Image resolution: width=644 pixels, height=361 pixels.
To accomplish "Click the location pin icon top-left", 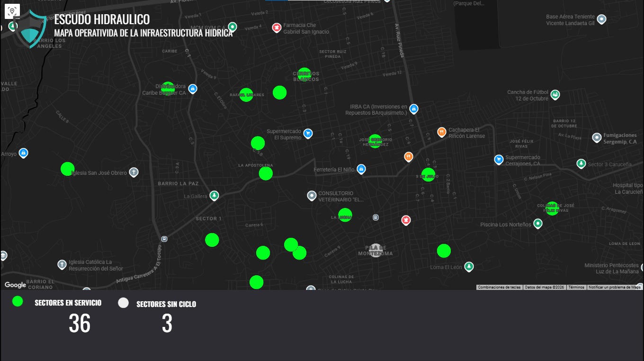I will 12,11.
